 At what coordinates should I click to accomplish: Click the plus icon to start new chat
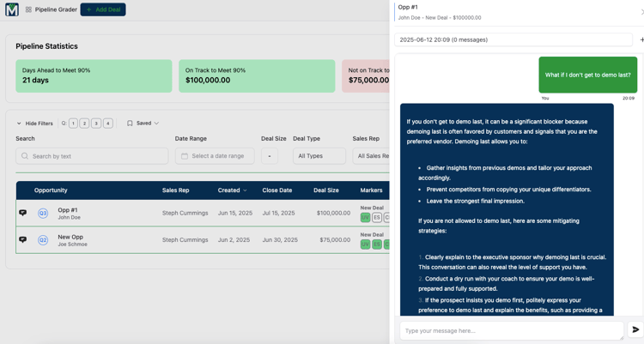(641, 39)
